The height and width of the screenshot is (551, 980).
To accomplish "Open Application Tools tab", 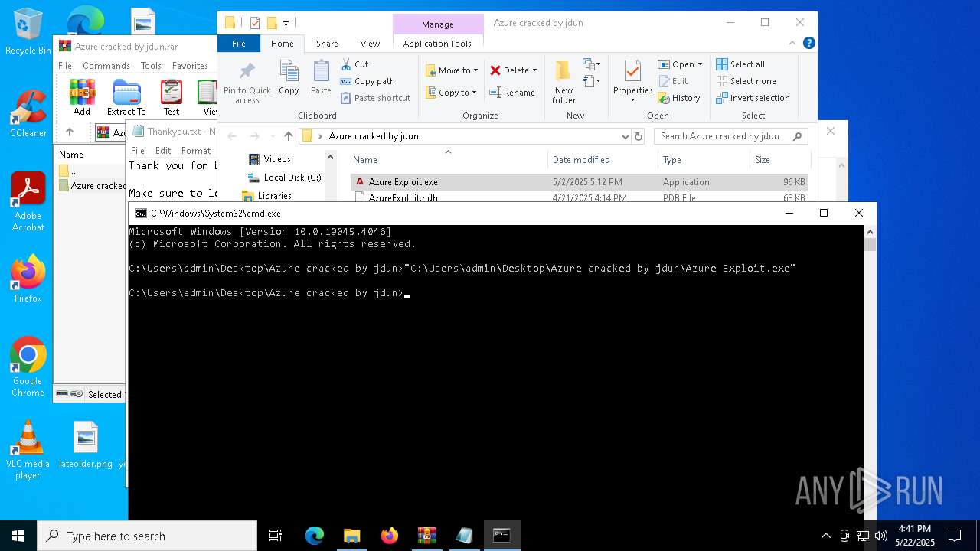I will coord(437,44).
